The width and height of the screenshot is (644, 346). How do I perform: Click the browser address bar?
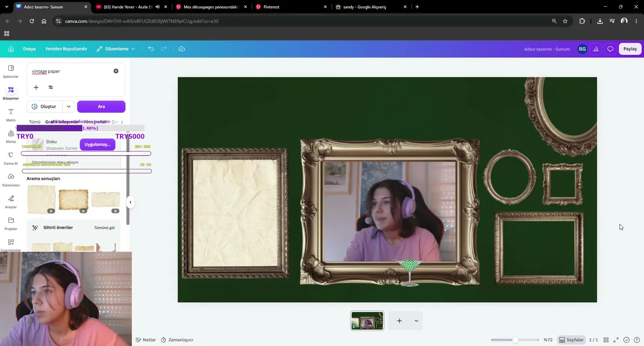(x=308, y=21)
